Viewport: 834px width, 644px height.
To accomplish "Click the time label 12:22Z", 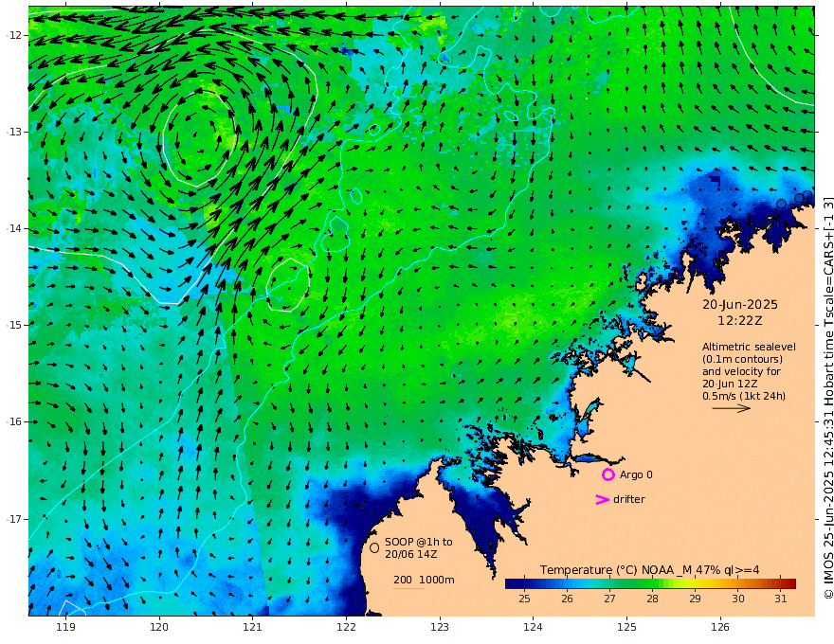I will point(740,321).
